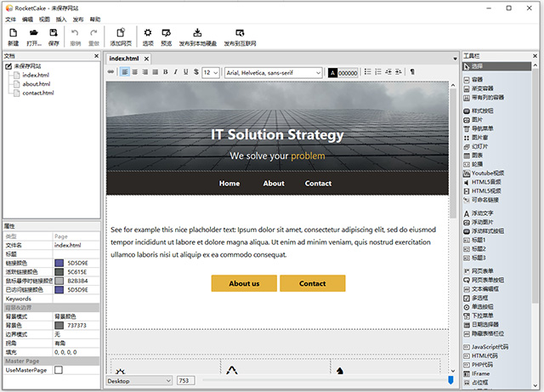Click the About us button on page
The image size is (544, 392).
point(244,283)
